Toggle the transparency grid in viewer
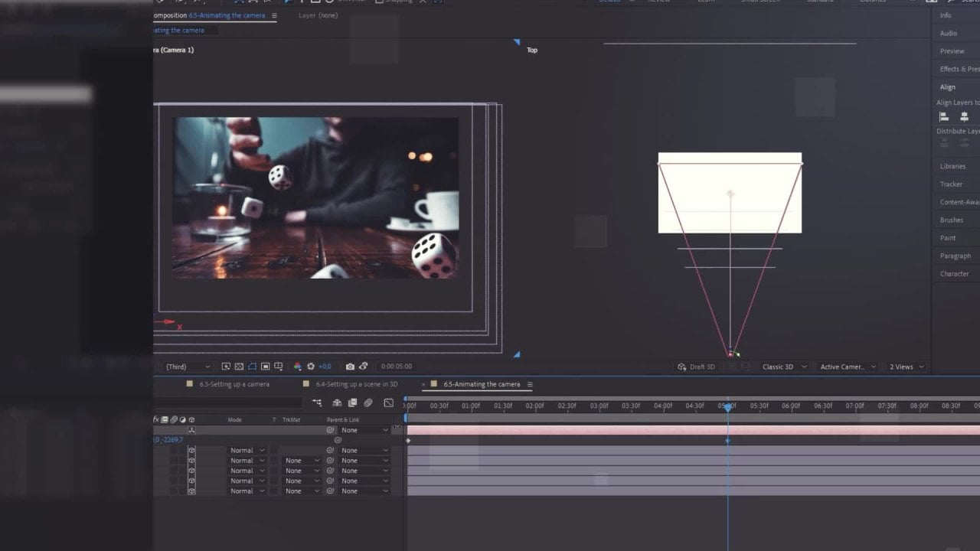 [239, 367]
